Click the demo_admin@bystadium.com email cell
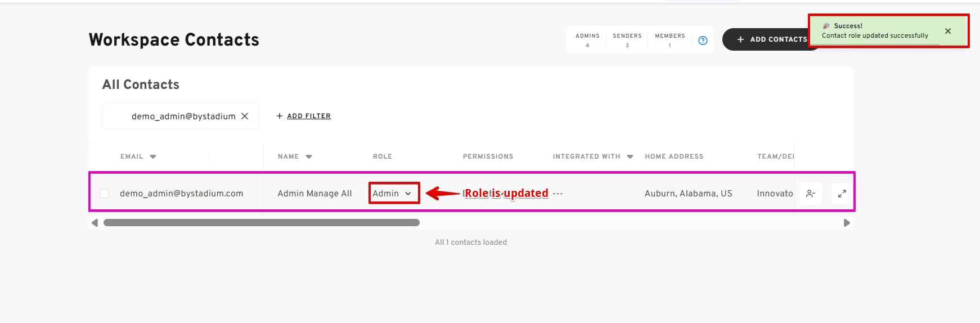The width and height of the screenshot is (980, 323). [x=182, y=194]
